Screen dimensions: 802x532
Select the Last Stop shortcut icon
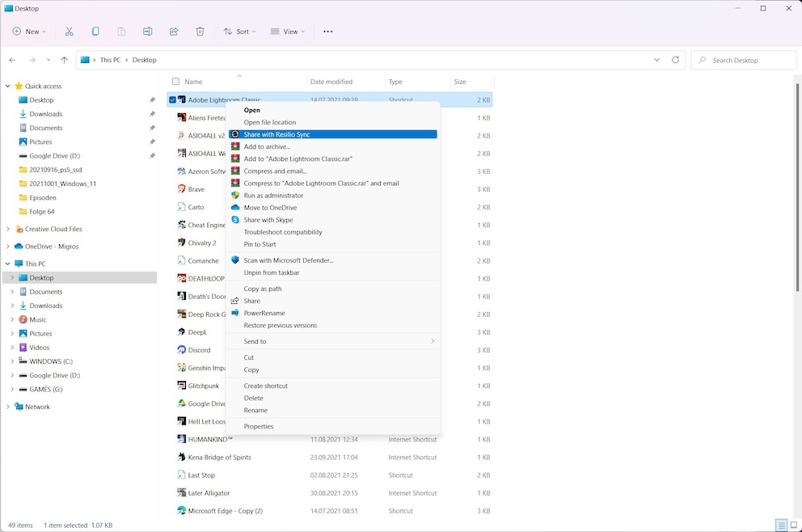(182, 475)
